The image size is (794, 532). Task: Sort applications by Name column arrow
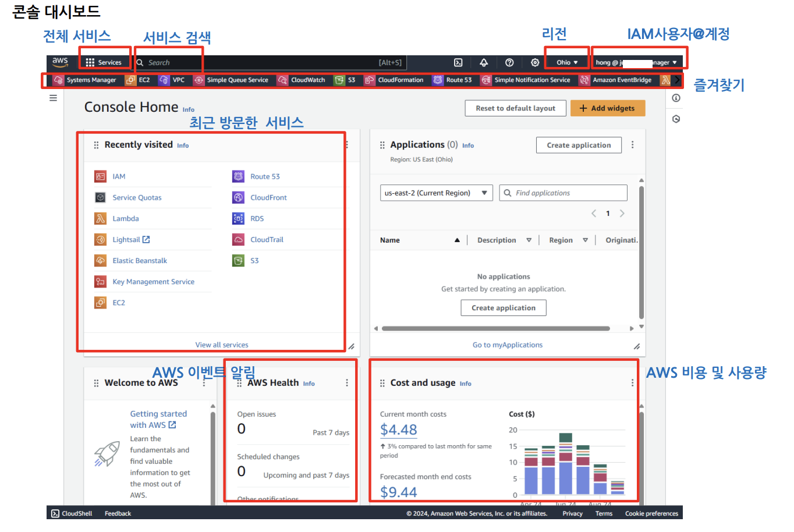(x=457, y=240)
